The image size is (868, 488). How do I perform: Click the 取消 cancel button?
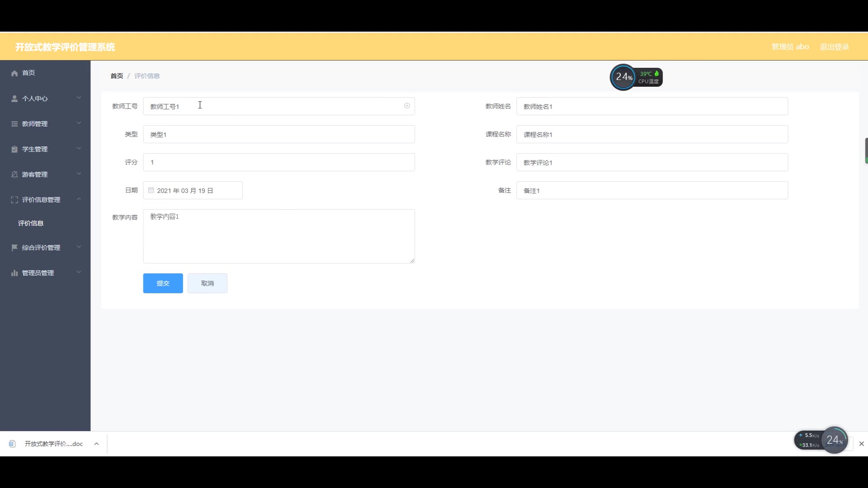(207, 283)
